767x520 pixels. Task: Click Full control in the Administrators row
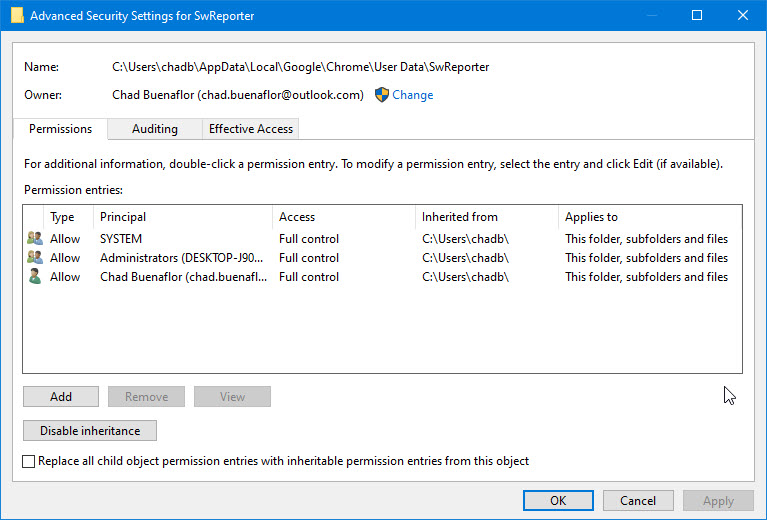[x=309, y=258]
